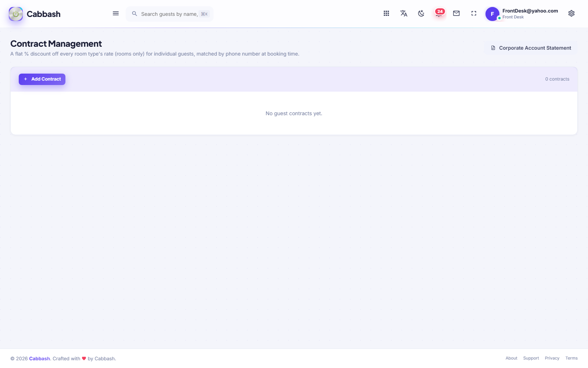Screen dimensions: 588x368
Task: Click the '0 contracts' count text
Action: (557, 79)
